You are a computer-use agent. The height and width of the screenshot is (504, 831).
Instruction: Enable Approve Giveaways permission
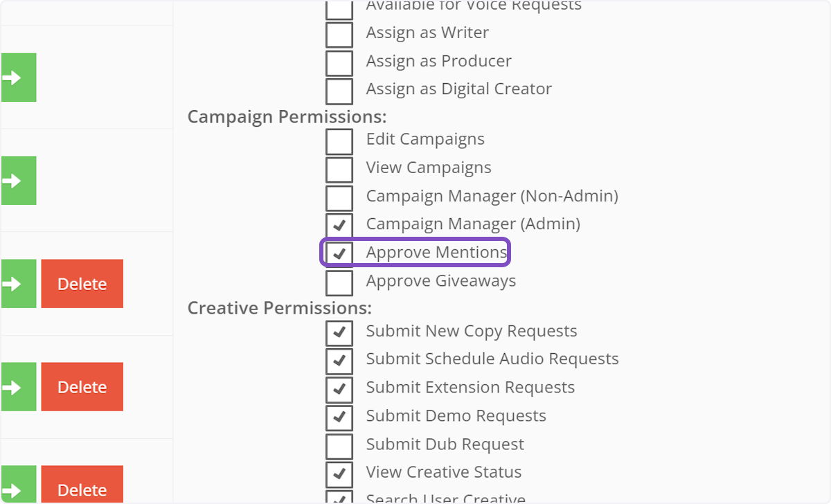339,282
